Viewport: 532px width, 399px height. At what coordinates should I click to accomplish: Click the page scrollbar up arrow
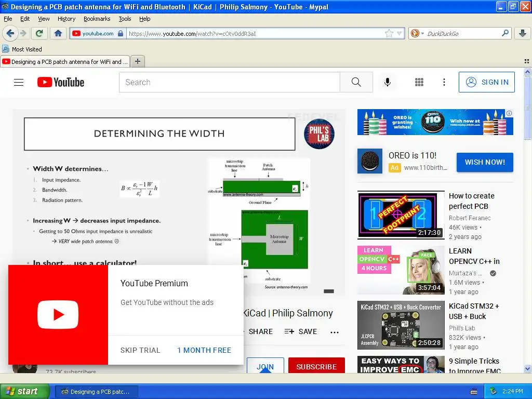click(527, 72)
